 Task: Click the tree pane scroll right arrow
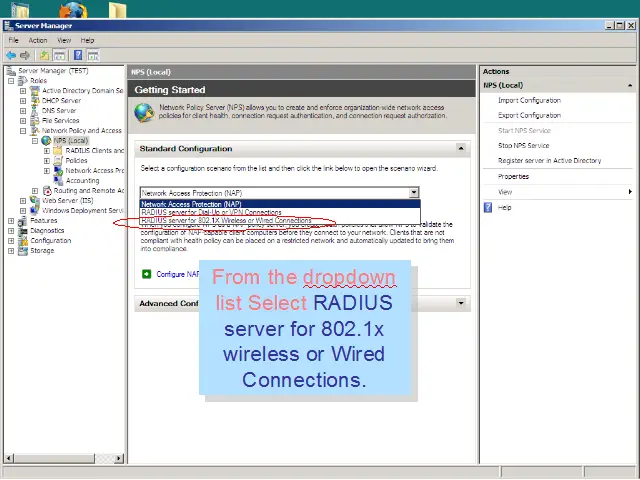pos(119,458)
